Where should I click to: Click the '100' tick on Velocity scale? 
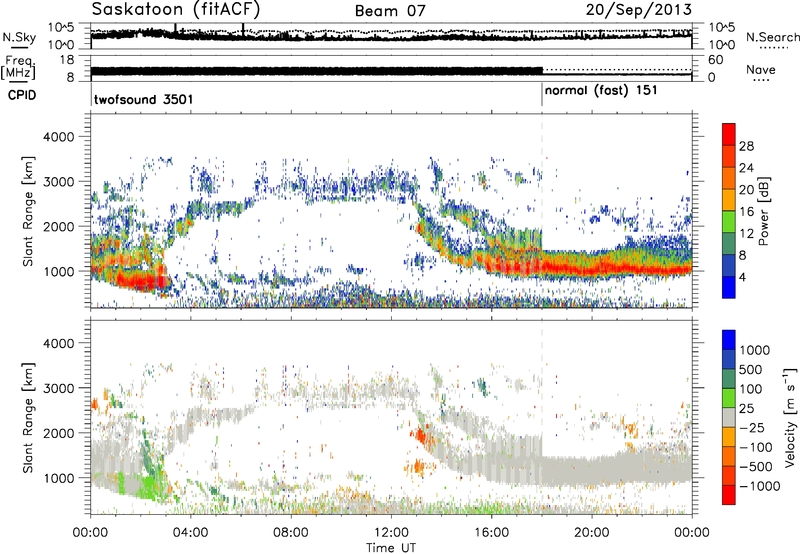click(751, 389)
